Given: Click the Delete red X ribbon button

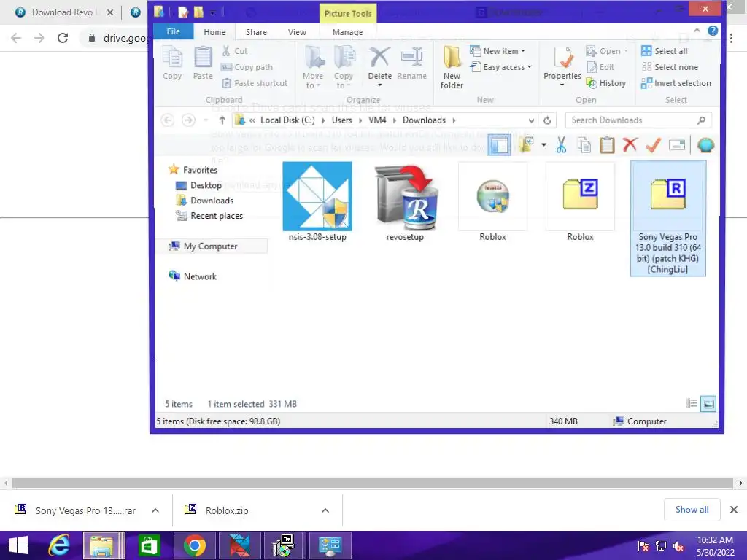Looking at the screenshot, I should pyautogui.click(x=379, y=66).
